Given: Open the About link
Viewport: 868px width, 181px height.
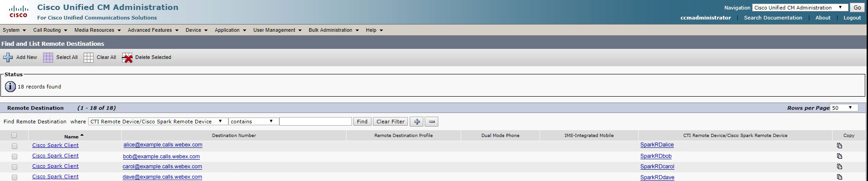Looking at the screenshot, I should coord(823,18).
